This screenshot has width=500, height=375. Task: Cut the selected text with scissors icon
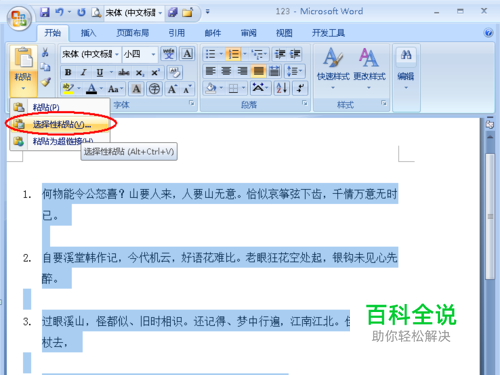(45, 52)
